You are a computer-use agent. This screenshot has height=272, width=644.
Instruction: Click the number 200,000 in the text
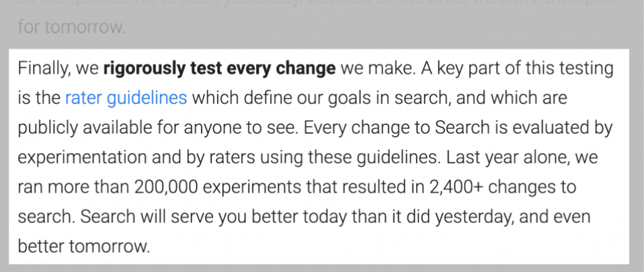point(166,187)
